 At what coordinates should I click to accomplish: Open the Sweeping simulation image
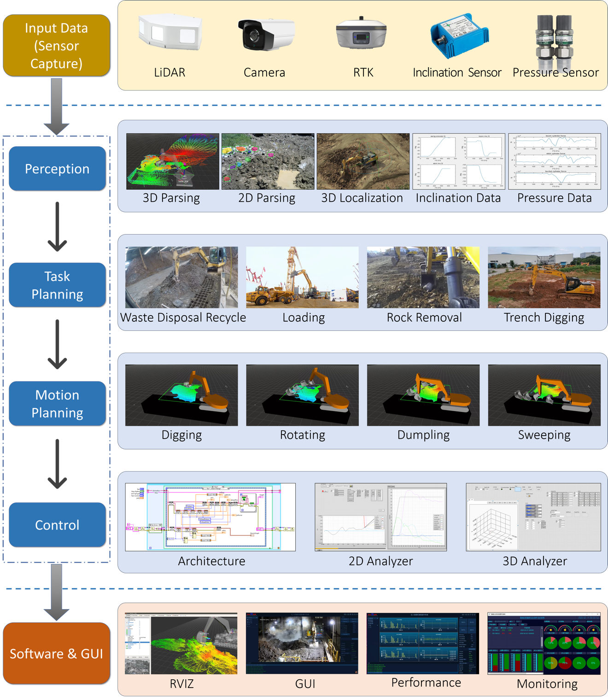(x=544, y=395)
